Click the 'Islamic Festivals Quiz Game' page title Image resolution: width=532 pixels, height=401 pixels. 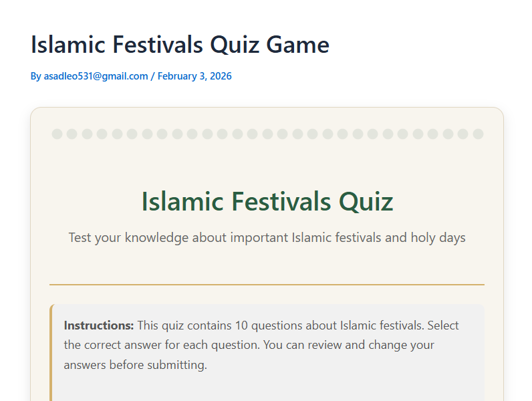pyautogui.click(x=180, y=45)
